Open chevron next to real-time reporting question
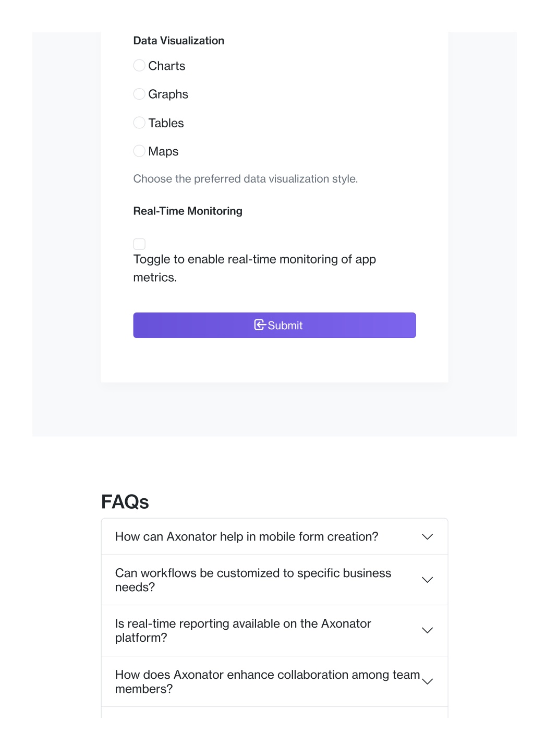The image size is (534, 756). click(428, 631)
